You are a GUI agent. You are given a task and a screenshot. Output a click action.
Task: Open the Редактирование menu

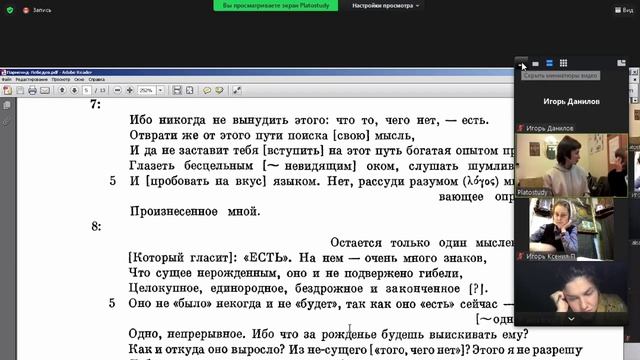click(31, 80)
